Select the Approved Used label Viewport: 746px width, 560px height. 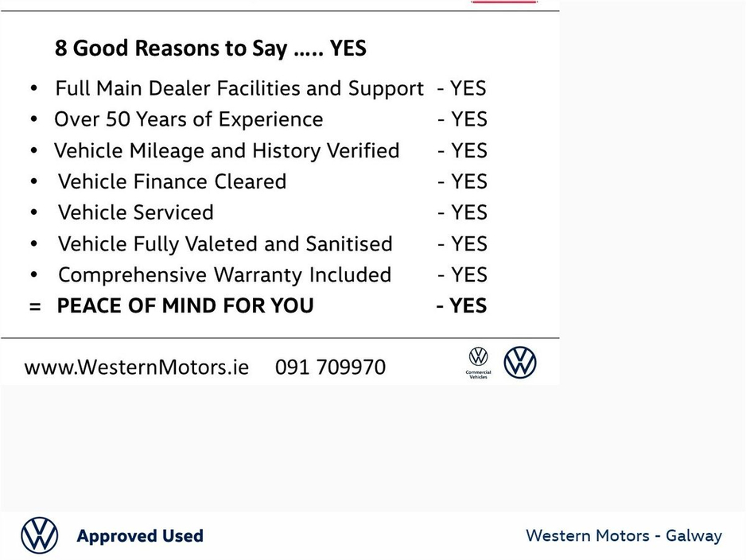point(140,535)
